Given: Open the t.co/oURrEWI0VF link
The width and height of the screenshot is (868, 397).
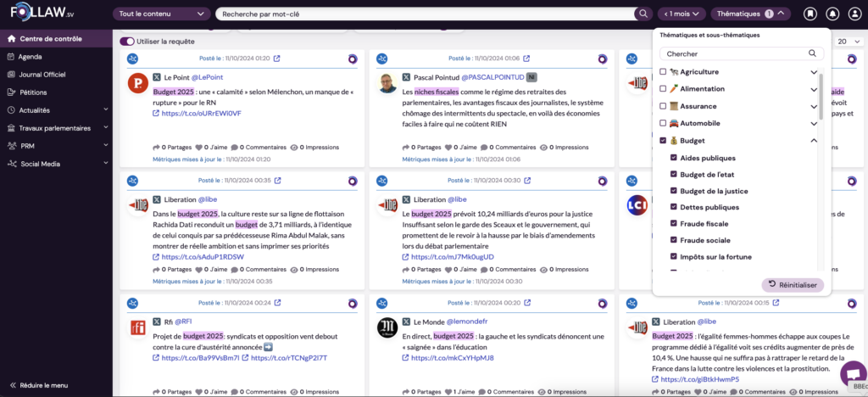Looking at the screenshot, I should [x=201, y=113].
